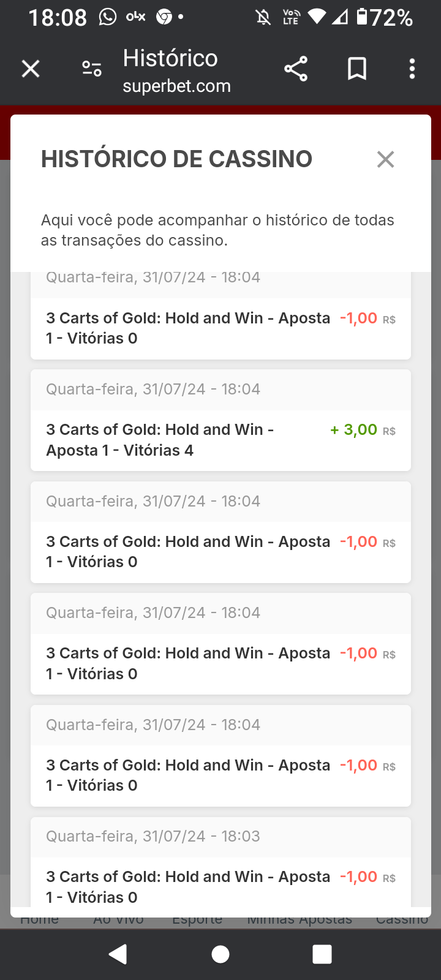Tap the HISTÓRICO DE CASSINO heading
This screenshot has height=980, width=441.
point(176,159)
